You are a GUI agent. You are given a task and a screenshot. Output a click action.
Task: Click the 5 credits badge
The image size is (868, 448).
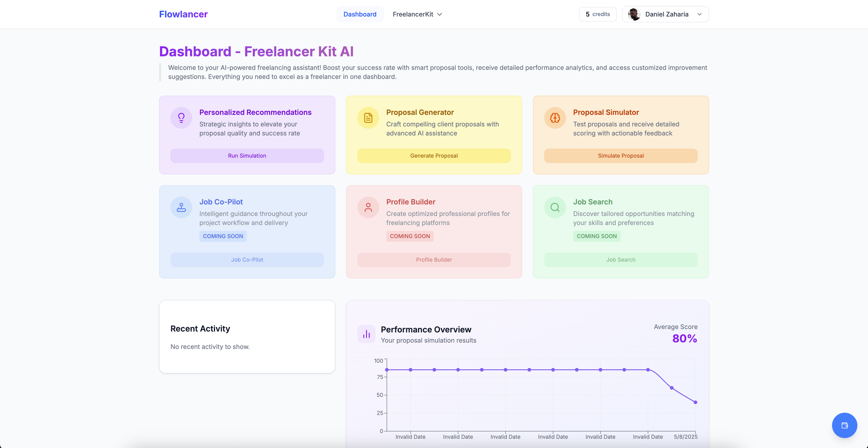[x=598, y=14]
